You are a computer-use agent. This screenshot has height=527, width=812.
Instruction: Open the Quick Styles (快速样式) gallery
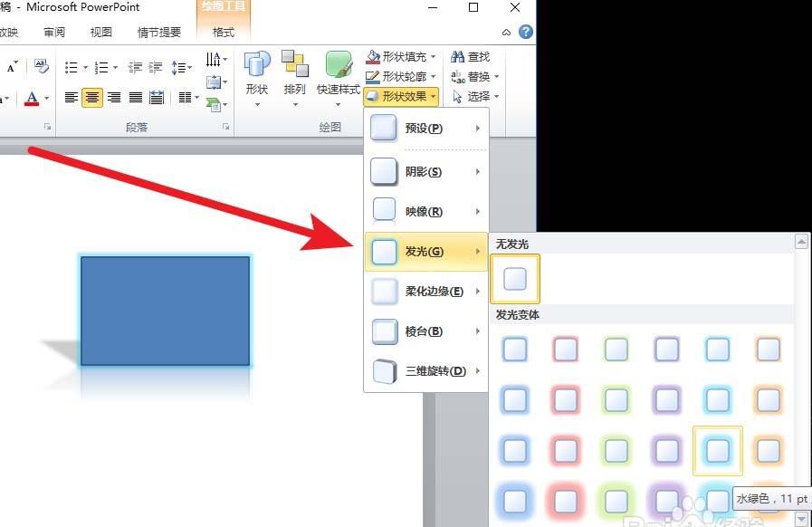pyautogui.click(x=337, y=74)
